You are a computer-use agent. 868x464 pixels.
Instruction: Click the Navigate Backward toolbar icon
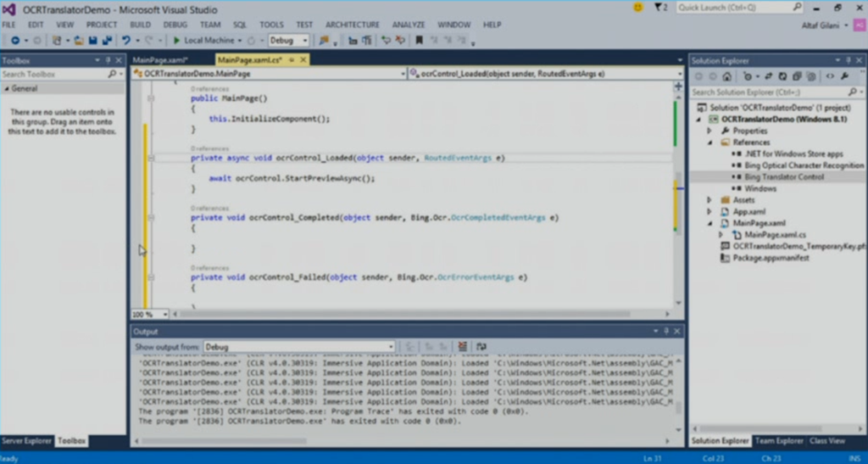pos(15,41)
